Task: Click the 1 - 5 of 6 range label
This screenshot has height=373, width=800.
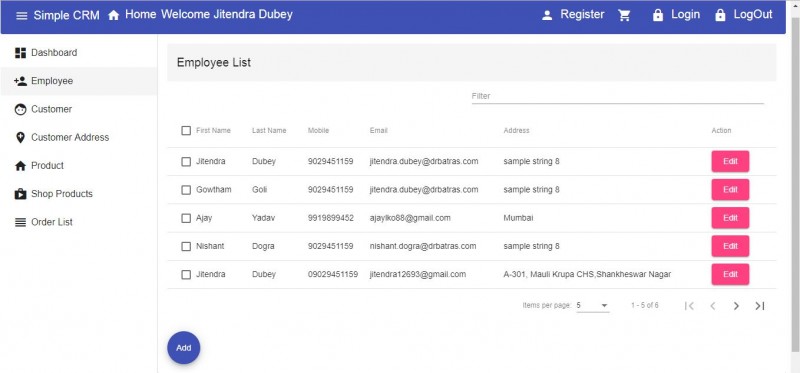Action: click(x=644, y=306)
